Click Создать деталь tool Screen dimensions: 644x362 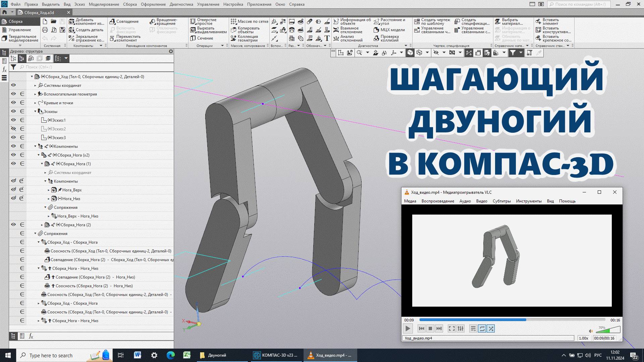86,30
